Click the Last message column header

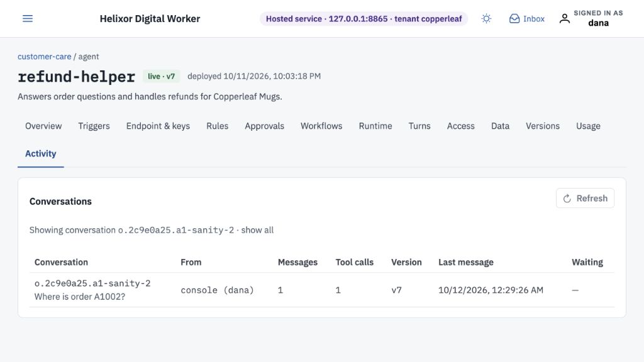click(466, 262)
